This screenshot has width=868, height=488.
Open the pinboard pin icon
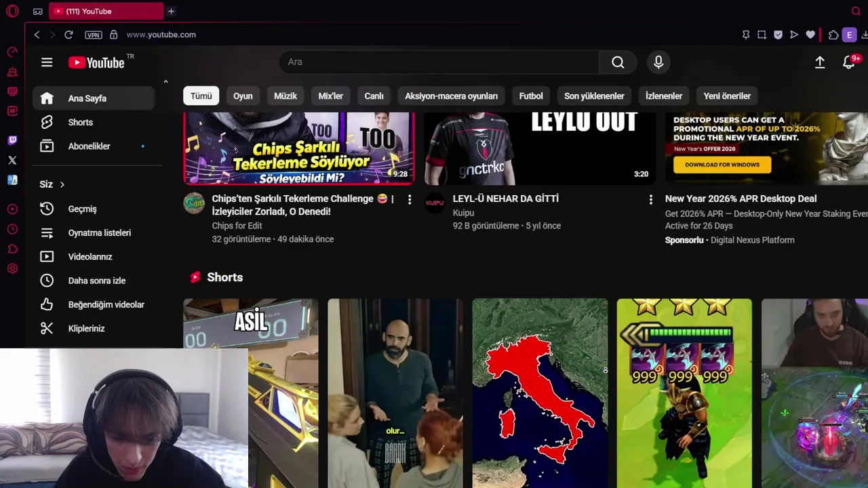click(746, 35)
